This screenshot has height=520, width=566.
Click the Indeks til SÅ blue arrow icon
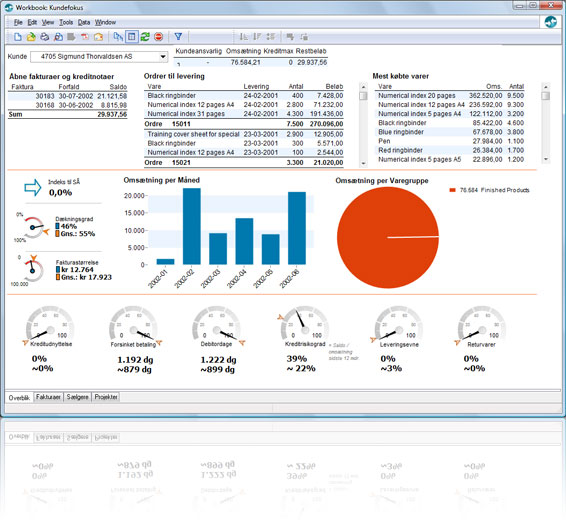(33, 187)
